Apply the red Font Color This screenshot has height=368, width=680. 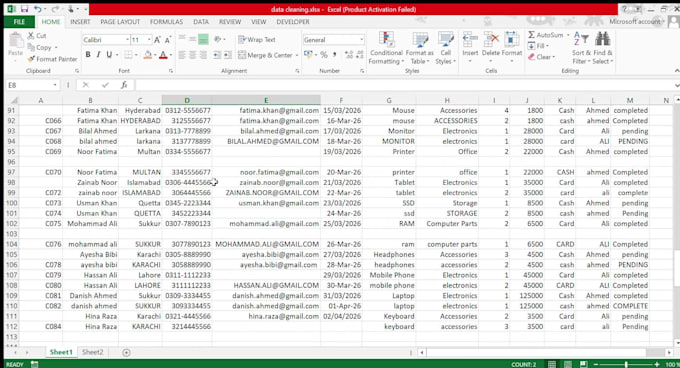pos(163,55)
